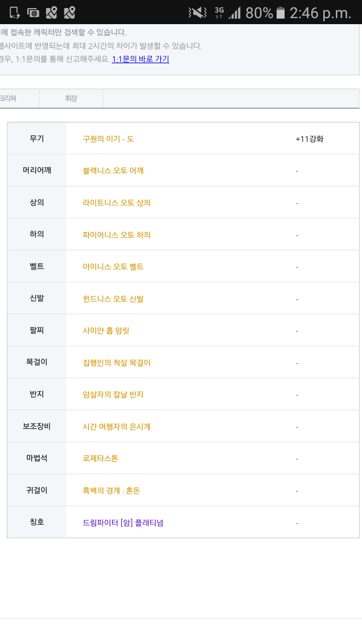Click the 드림파이터 [암] 플래티넘 title
362x644 pixels.
coord(123,523)
